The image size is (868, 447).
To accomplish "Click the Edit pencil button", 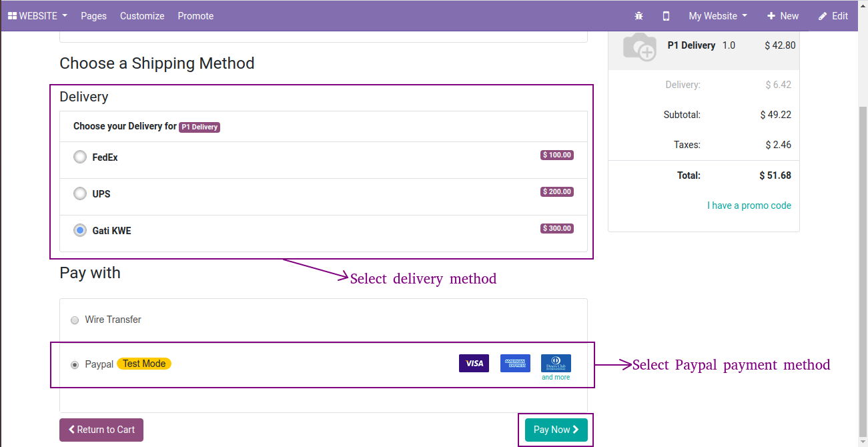I will 833,16.
